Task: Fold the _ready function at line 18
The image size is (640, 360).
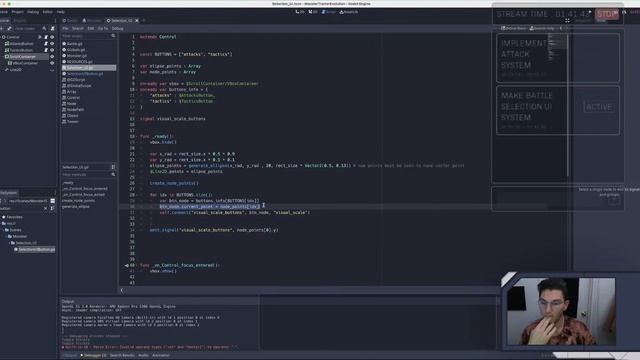Action: (x=136, y=136)
